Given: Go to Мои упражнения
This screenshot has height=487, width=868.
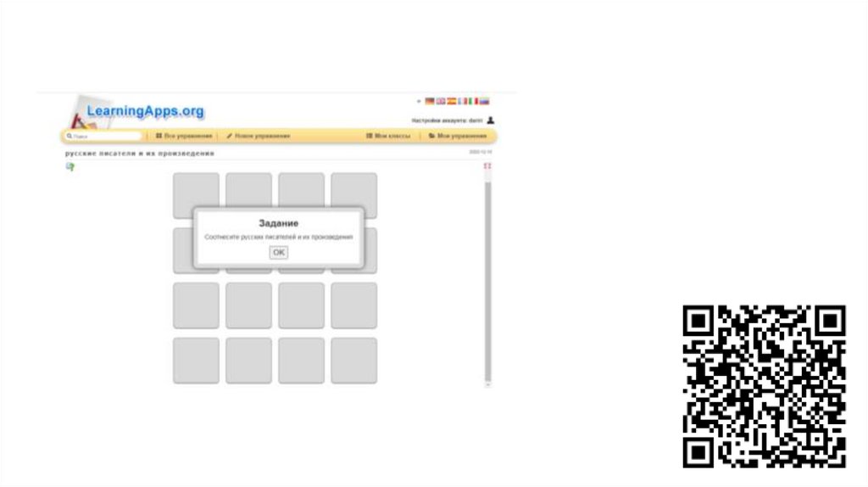Looking at the screenshot, I should (458, 136).
